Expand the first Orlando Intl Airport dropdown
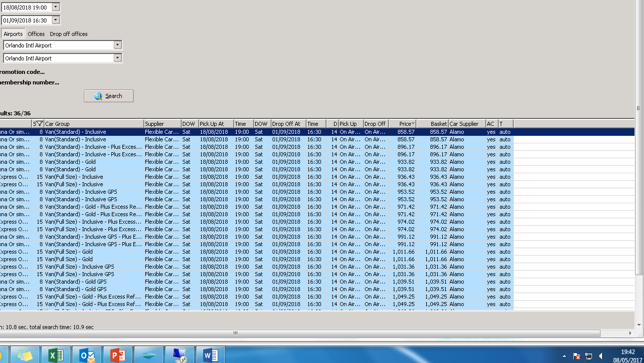644x363 pixels. point(117,45)
